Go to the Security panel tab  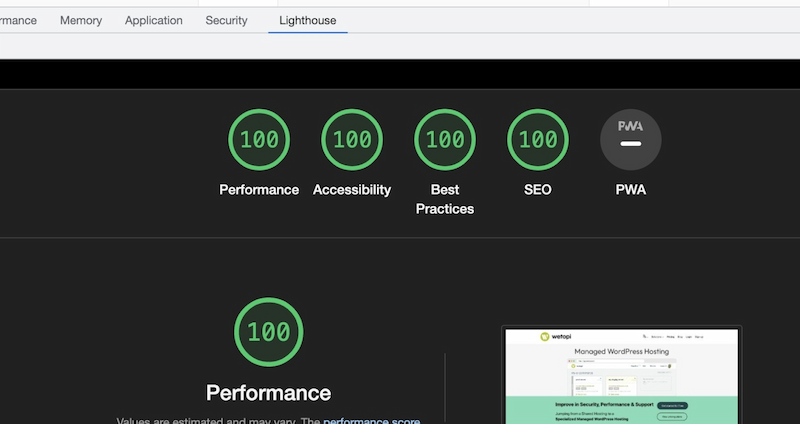pos(226,20)
